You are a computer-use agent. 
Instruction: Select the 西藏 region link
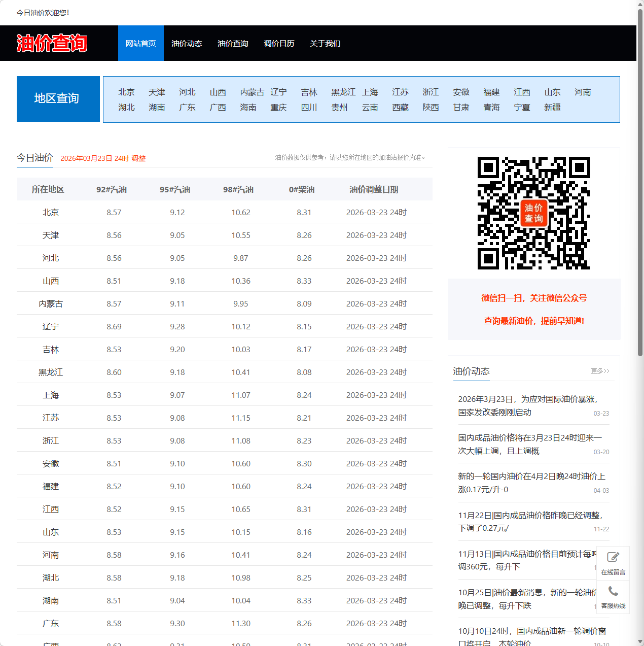pos(400,107)
